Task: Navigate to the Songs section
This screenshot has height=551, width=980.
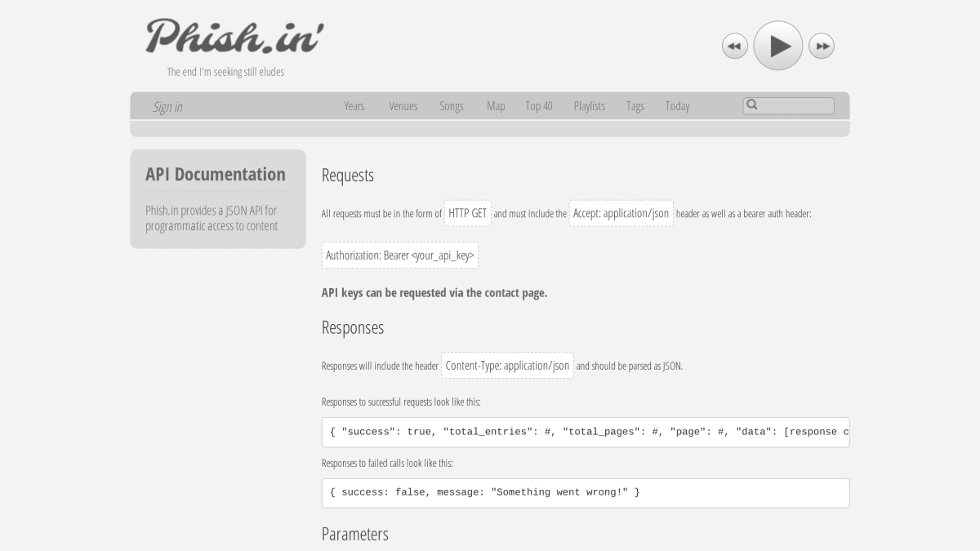Action: (x=452, y=106)
